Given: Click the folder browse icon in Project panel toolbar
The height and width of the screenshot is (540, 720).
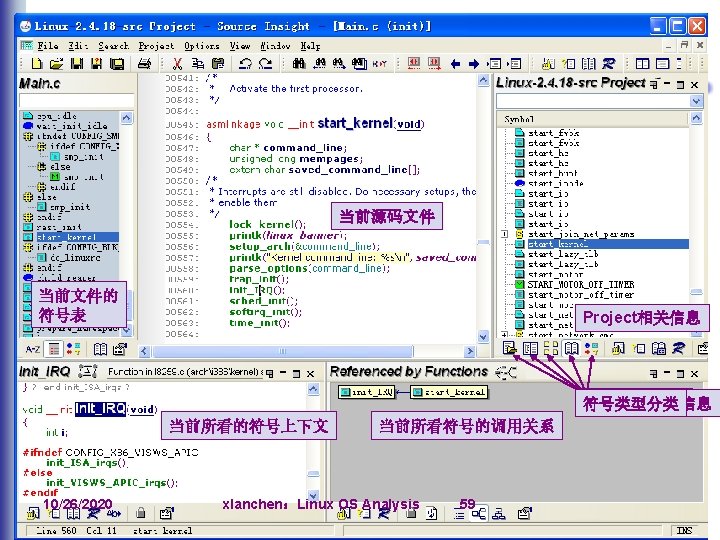Looking at the screenshot, I should coord(509,349).
